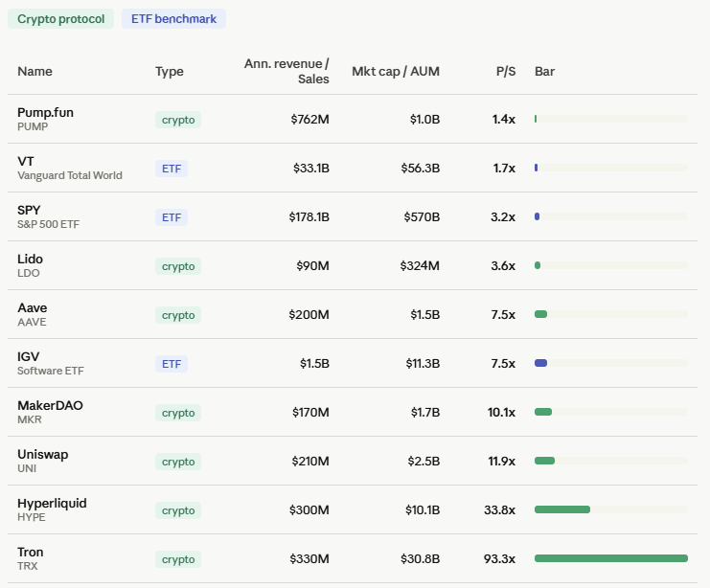This screenshot has height=588, width=710.
Task: Click the Bar column header
Action: (x=545, y=72)
